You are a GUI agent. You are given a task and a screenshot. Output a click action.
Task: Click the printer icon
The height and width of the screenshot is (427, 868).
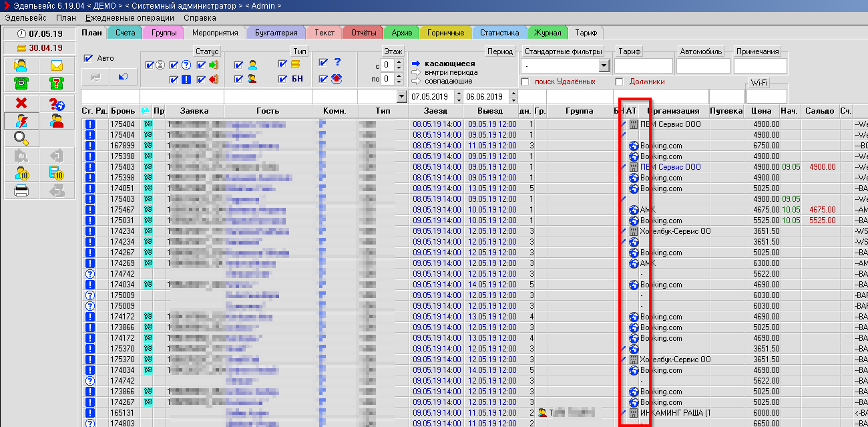21,190
